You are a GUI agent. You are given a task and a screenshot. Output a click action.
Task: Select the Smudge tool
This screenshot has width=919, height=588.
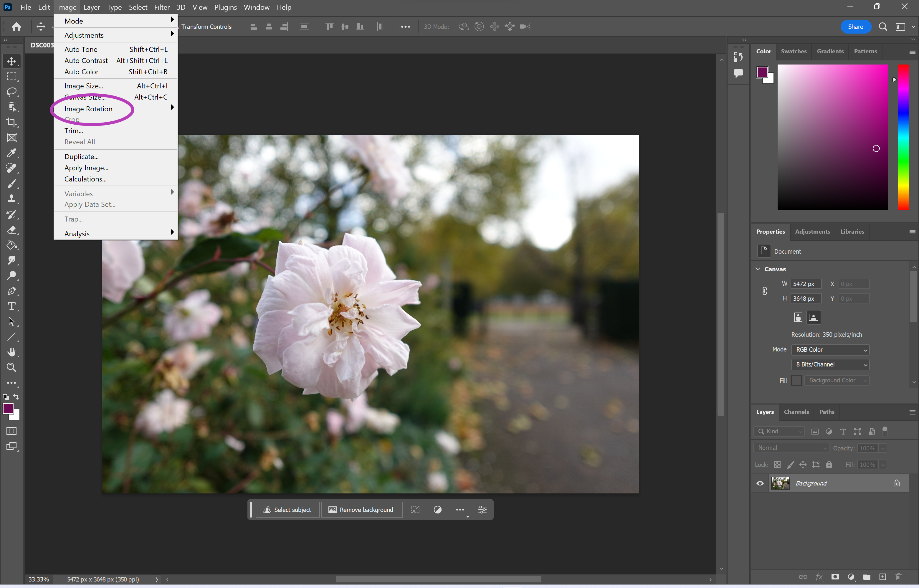tap(11, 260)
